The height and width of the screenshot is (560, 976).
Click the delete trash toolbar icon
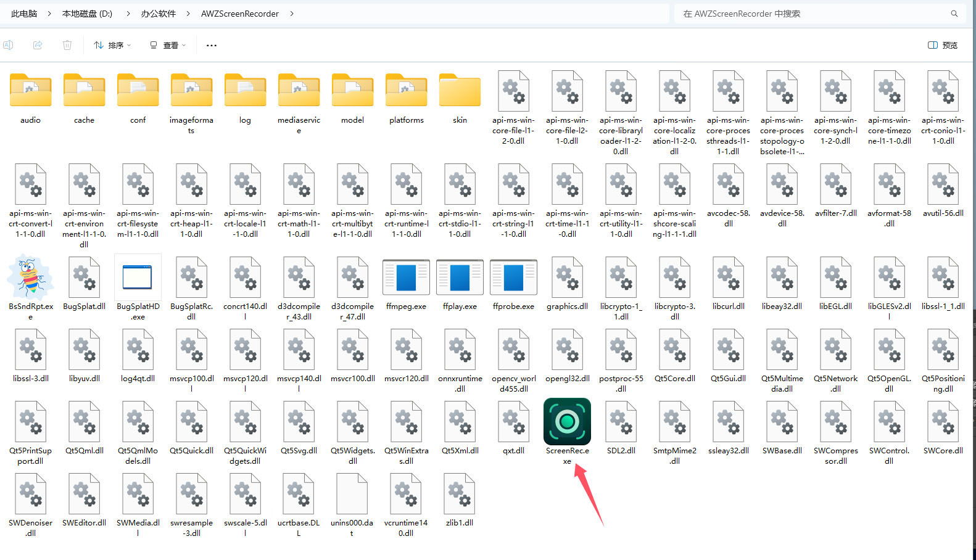(x=67, y=45)
